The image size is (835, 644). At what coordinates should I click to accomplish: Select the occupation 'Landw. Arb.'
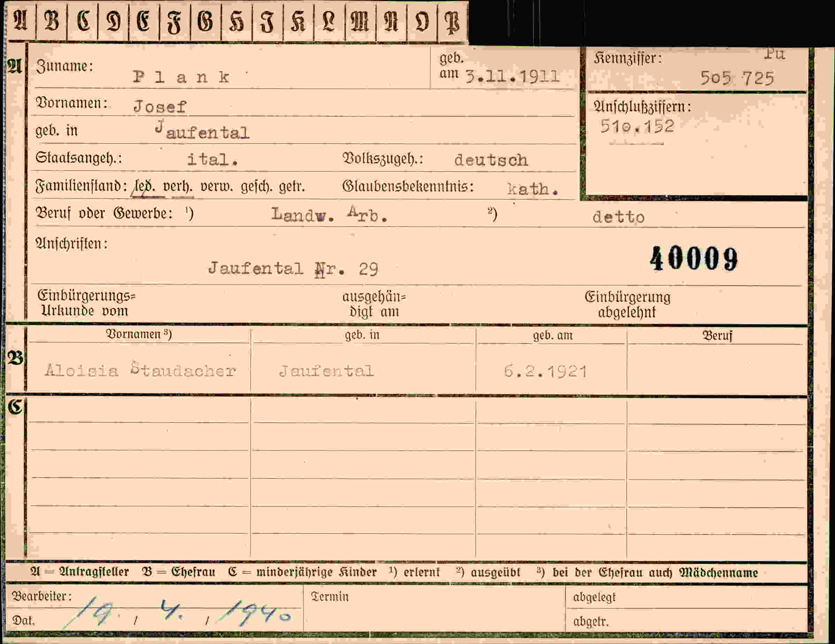pos(330,215)
